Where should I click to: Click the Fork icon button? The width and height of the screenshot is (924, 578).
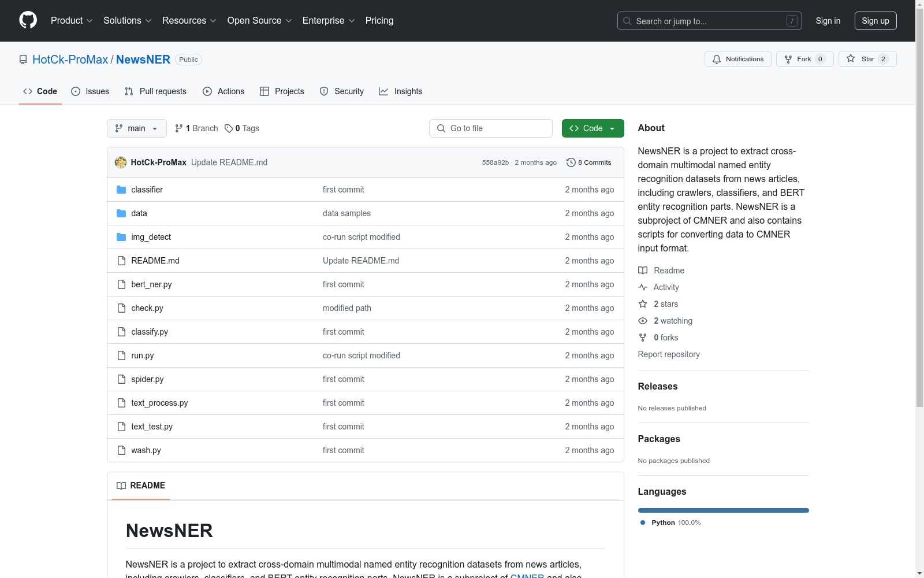click(788, 59)
